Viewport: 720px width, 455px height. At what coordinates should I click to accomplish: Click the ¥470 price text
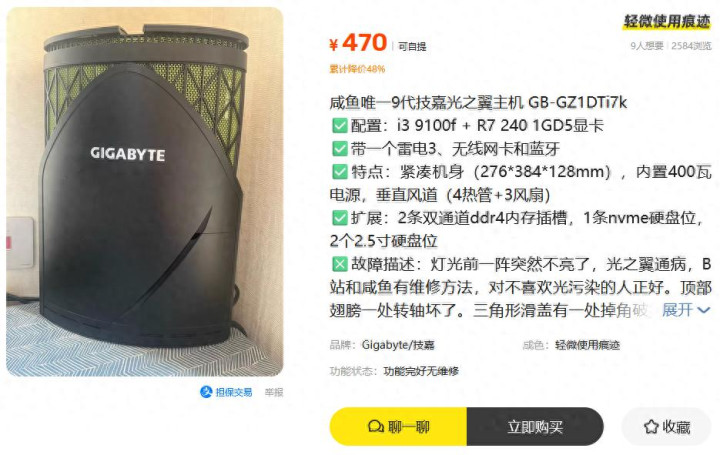[358, 43]
